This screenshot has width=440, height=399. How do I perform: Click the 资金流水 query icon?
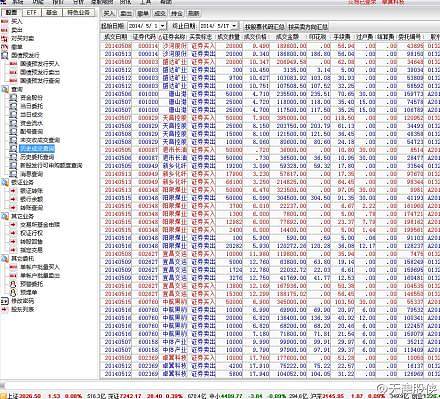[x=13, y=123]
